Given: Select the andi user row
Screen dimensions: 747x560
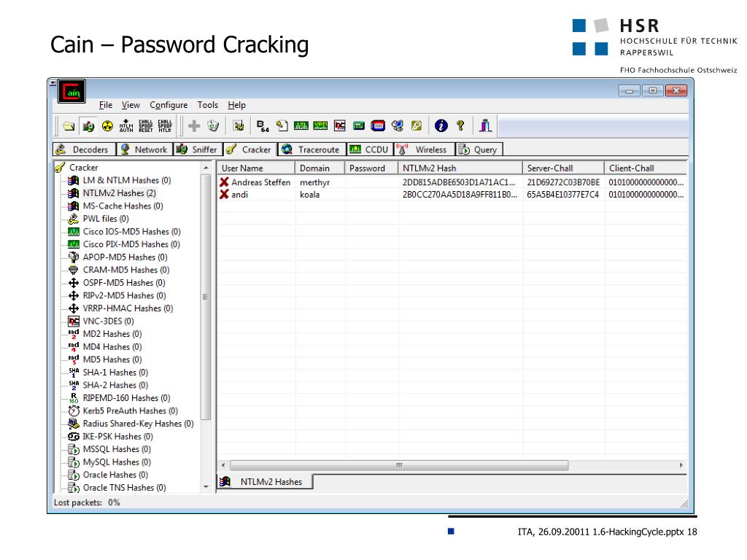Looking at the screenshot, I should [x=452, y=195].
